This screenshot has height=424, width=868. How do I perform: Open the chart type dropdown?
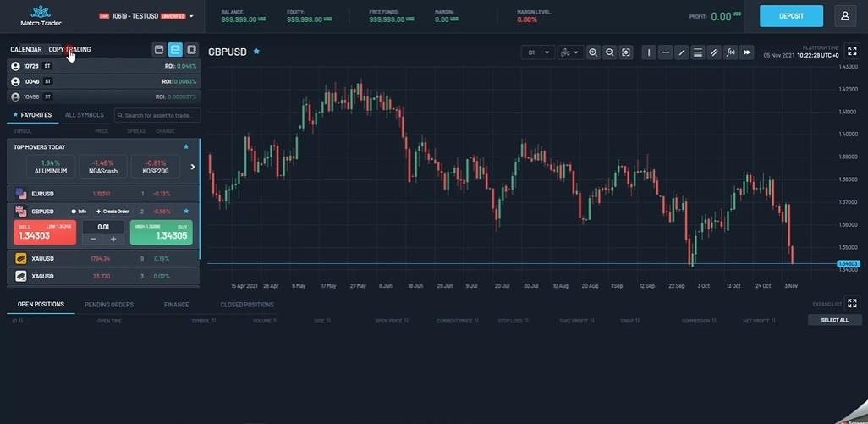569,52
